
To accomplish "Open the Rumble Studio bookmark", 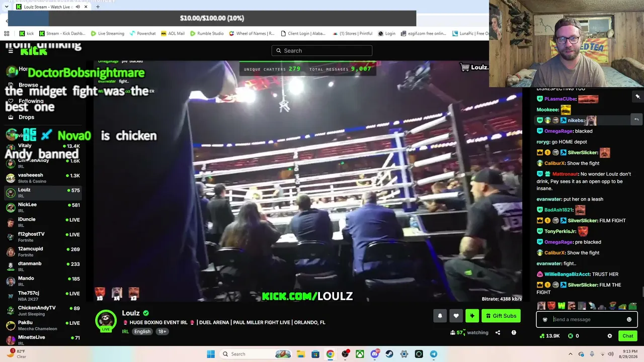I will (207, 34).
